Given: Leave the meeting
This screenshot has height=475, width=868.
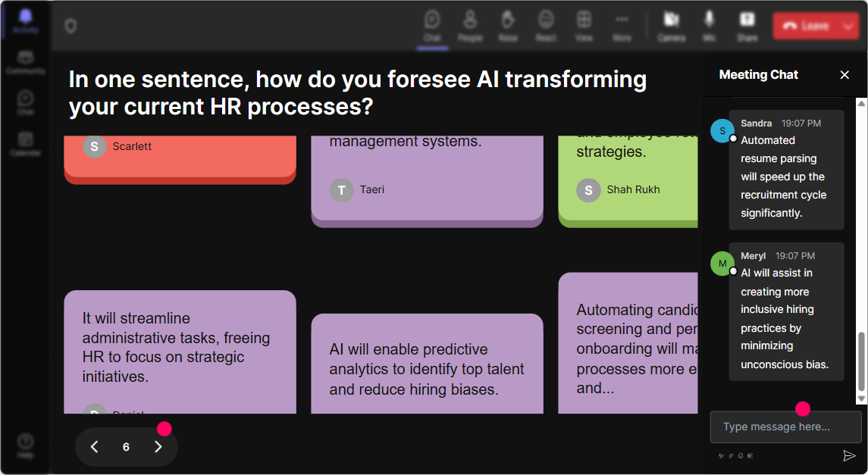Looking at the screenshot, I should click(x=807, y=26).
